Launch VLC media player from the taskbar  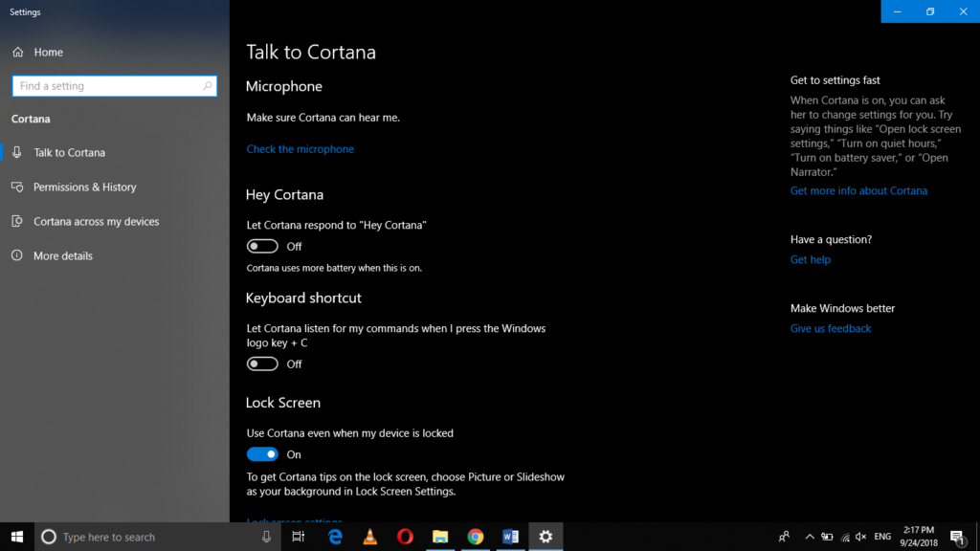(x=369, y=537)
